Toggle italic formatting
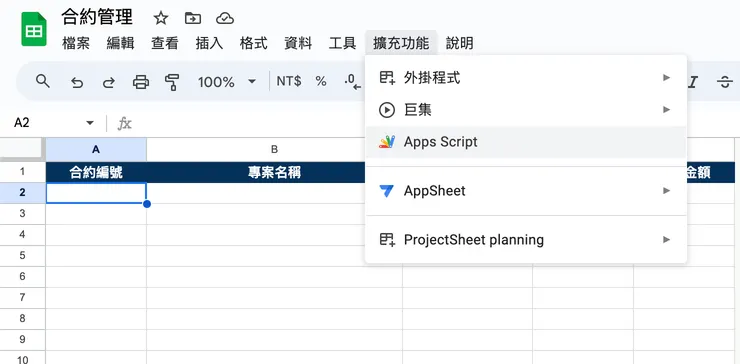 tap(692, 82)
